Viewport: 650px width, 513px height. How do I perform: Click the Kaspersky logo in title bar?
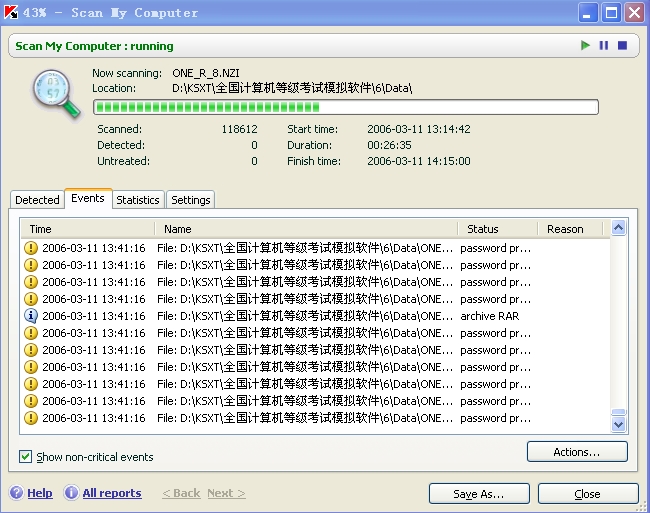[11, 12]
